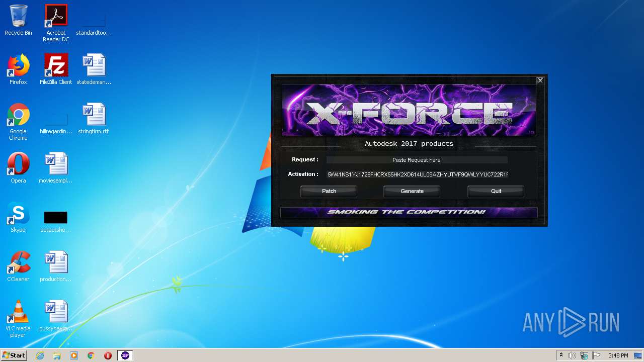Open the Start menu
Viewport: 644px width, 362px height.
(14, 355)
